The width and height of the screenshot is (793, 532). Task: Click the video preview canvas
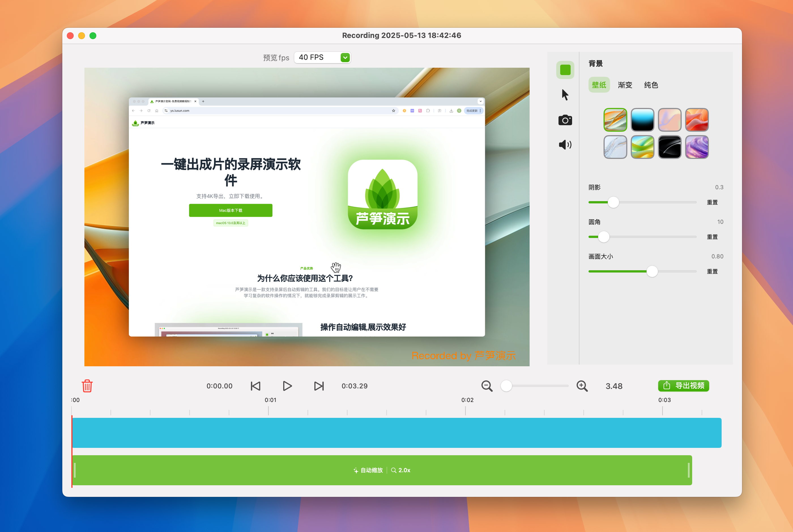(307, 217)
